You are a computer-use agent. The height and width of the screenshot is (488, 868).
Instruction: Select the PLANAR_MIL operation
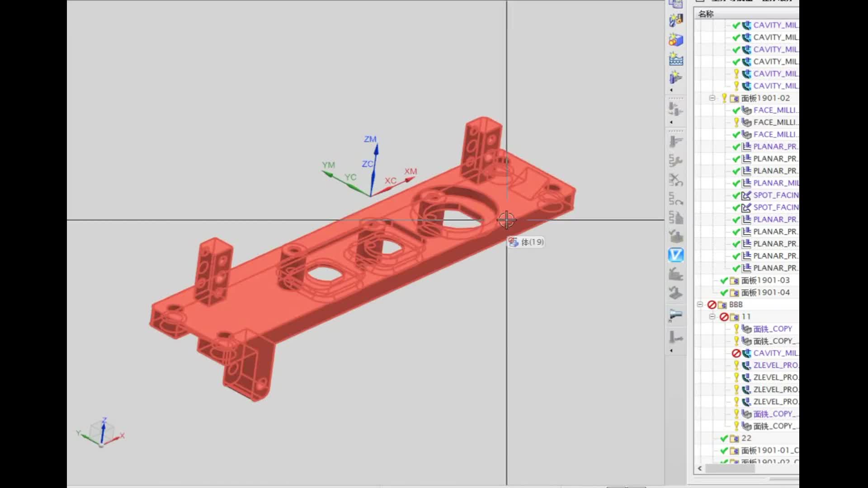click(x=776, y=183)
